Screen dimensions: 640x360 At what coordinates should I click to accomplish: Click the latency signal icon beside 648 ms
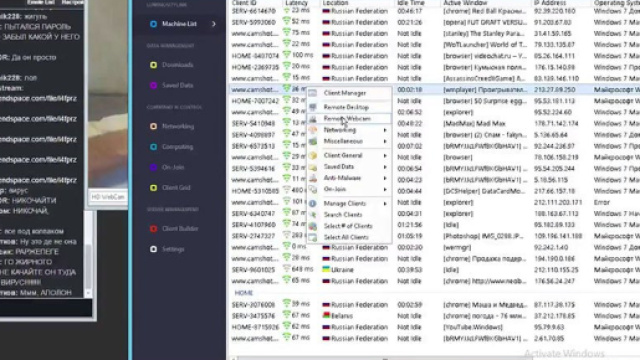click(x=287, y=269)
